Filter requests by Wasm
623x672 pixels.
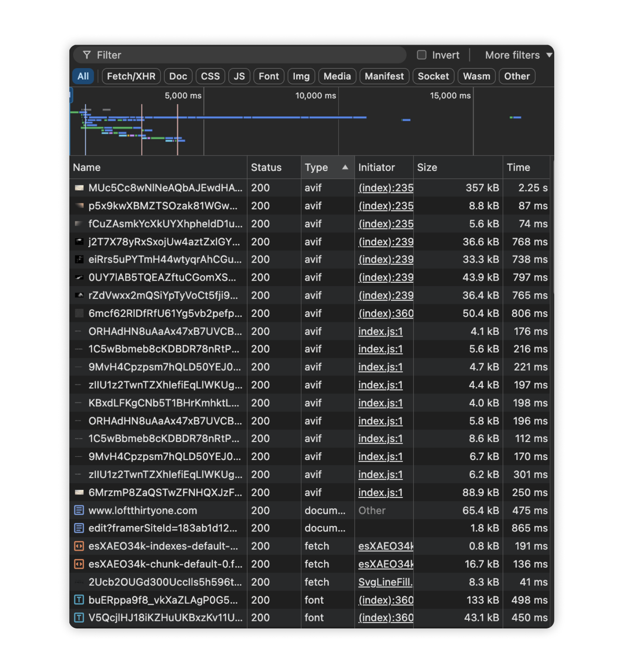[x=476, y=76]
